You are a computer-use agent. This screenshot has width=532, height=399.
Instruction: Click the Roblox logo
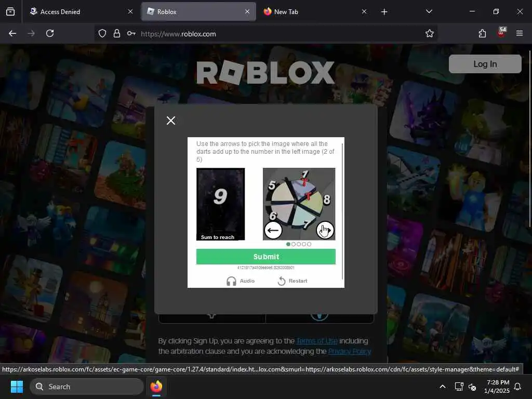click(x=265, y=73)
